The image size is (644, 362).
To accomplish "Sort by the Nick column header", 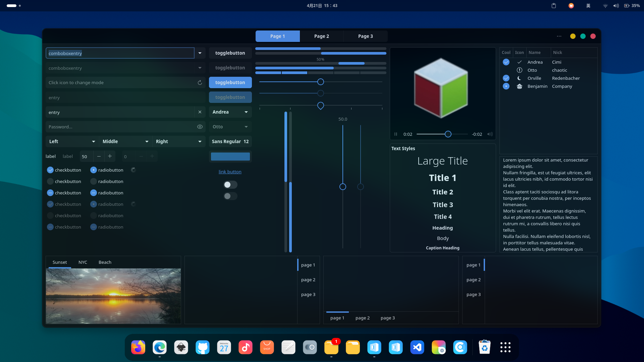I will [574, 52].
